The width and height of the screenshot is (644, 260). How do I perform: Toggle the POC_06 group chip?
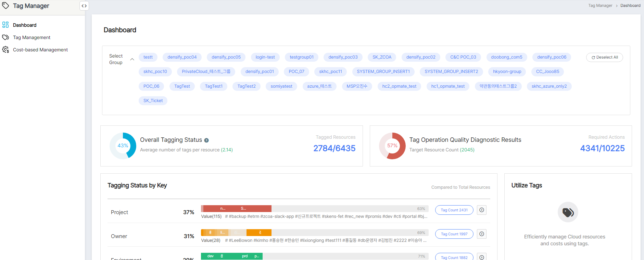[x=151, y=86]
